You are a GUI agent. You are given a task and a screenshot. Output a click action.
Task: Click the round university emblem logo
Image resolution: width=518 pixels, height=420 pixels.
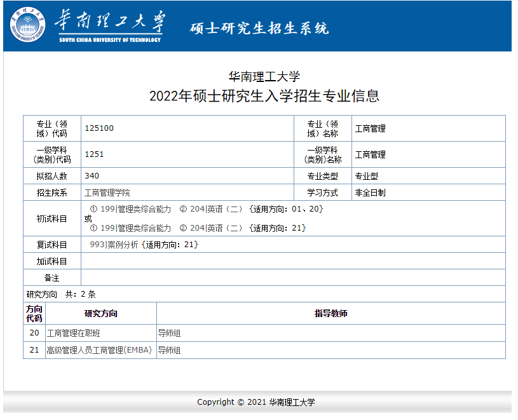(27, 25)
